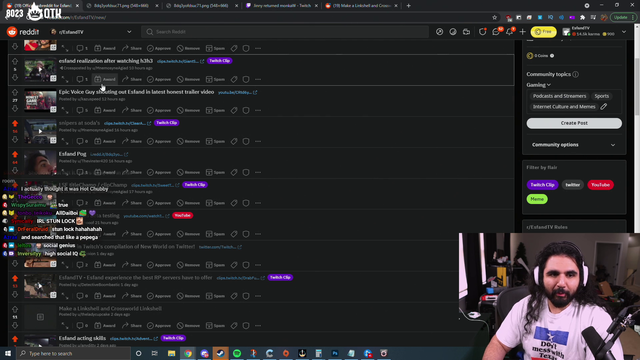Open the Spotify icon in the taskbar
The height and width of the screenshot is (360, 640).
tap(237, 353)
